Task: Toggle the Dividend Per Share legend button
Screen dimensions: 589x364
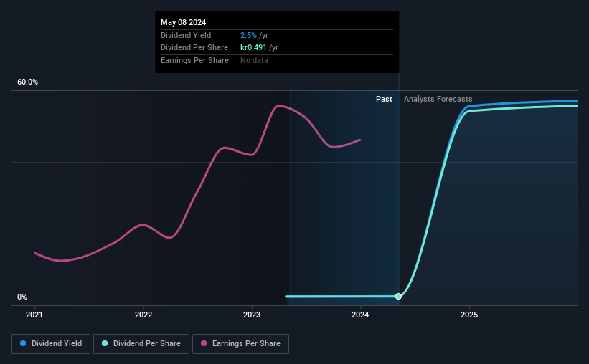Action: tap(141, 344)
